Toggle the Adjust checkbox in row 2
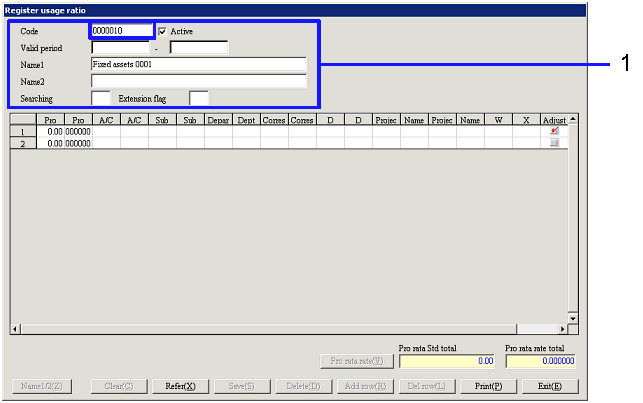The height and width of the screenshot is (403, 643). [555, 143]
